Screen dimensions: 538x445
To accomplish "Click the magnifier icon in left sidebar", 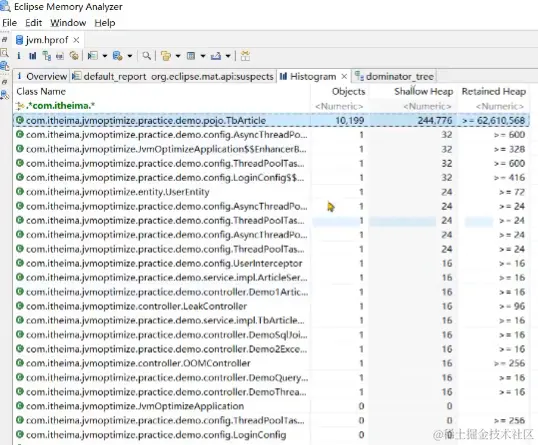I will click(x=4, y=52).
